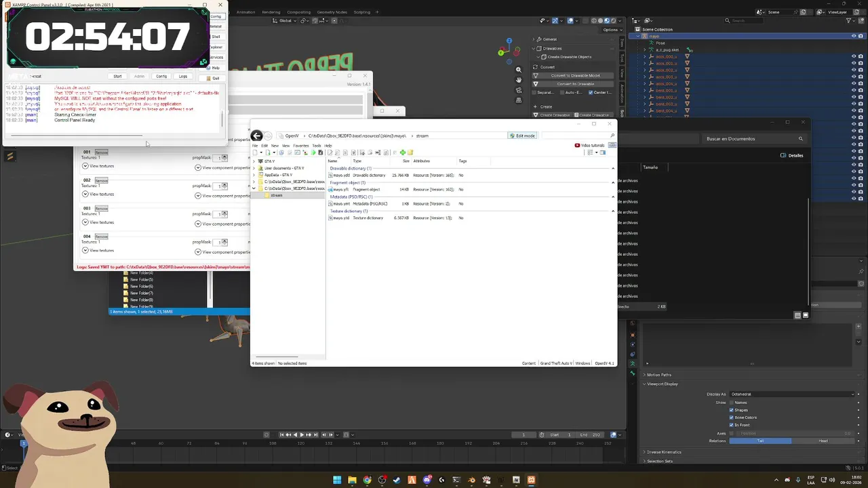
Task: Open Discord from the taskbar
Action: point(427,480)
